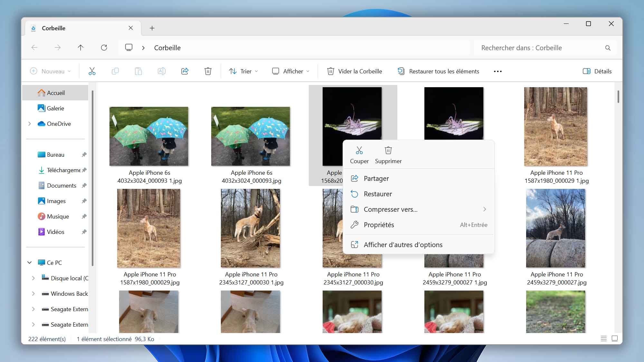Click the Paste clipboard icon in toolbar

tap(138, 71)
